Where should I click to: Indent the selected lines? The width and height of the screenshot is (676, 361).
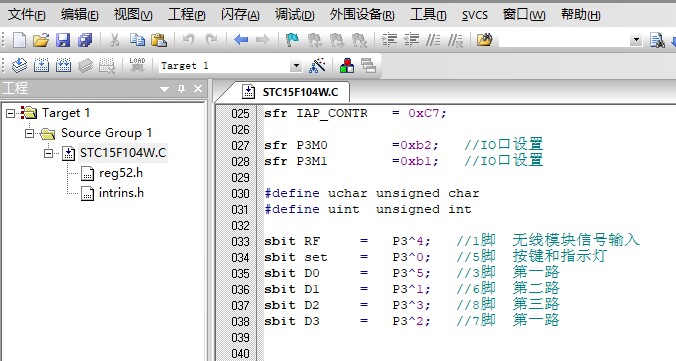click(x=389, y=40)
